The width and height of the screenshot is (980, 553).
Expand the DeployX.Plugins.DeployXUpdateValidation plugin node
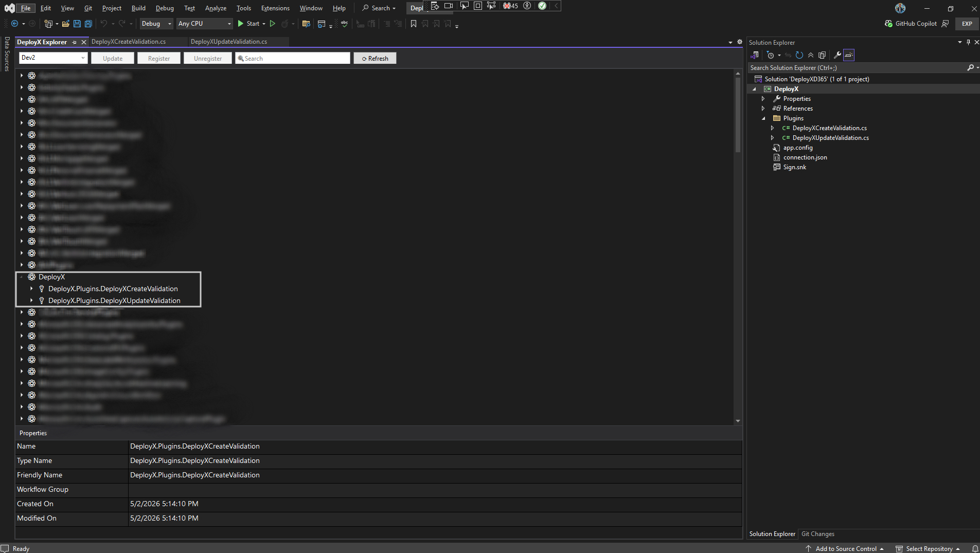tap(31, 300)
